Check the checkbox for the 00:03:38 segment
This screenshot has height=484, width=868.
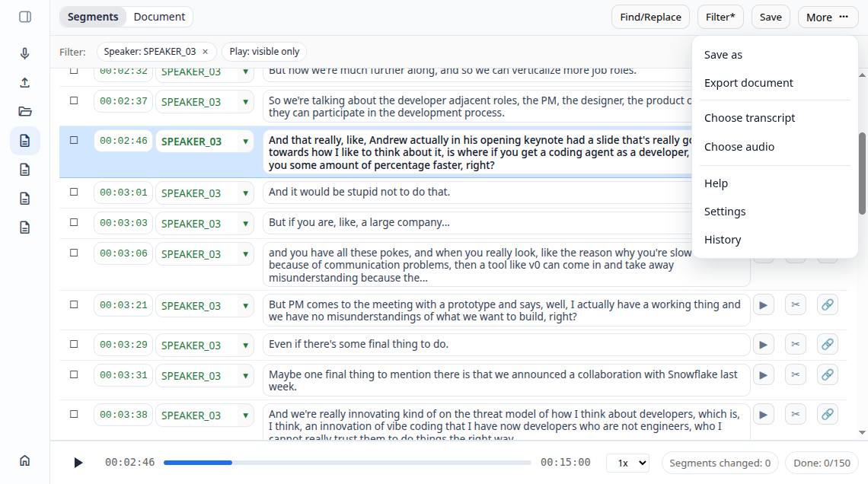click(74, 413)
